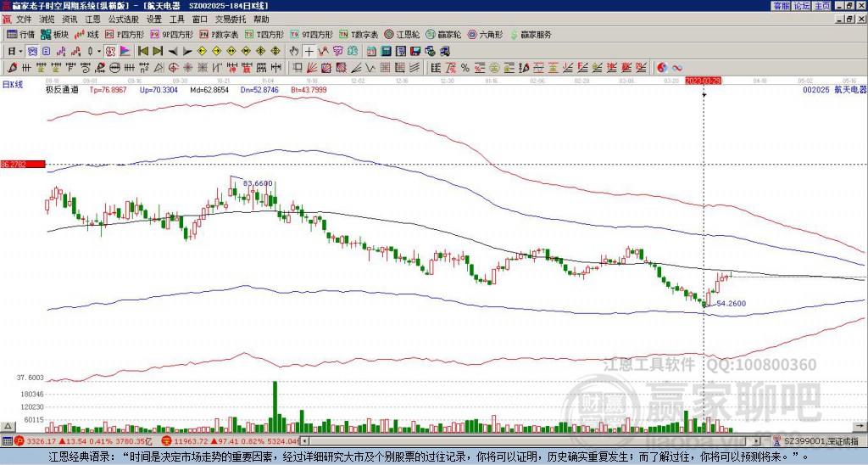Open the 帮助 menu
This screenshot has width=868, height=465.
click(x=261, y=20)
